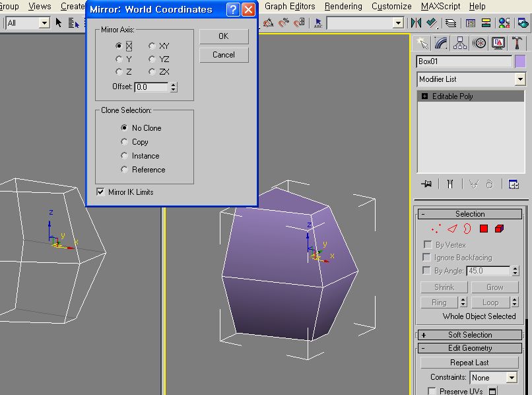
Task: Click the Mirror tool icon
Action: [x=416, y=22]
